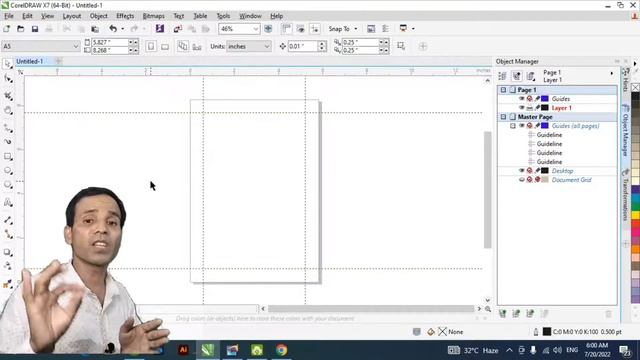640x360 pixels.
Task: Toggle visibility eye of Layer 1
Action: [x=521, y=108]
